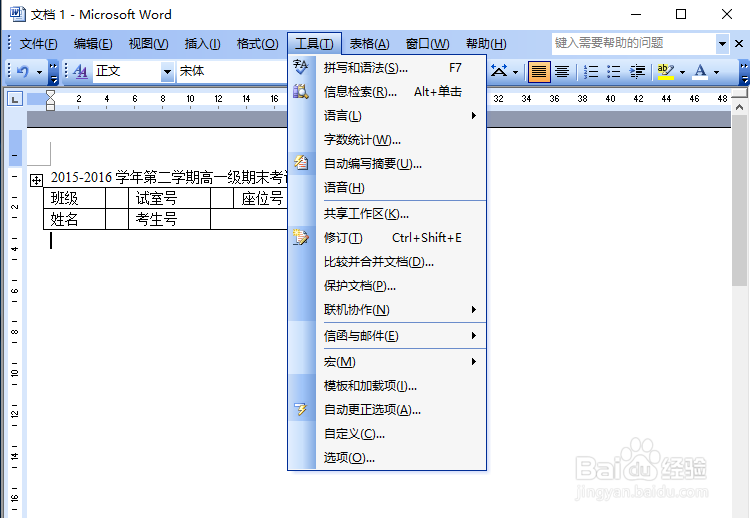Choose 比较并合并文档(D)...

click(387, 262)
